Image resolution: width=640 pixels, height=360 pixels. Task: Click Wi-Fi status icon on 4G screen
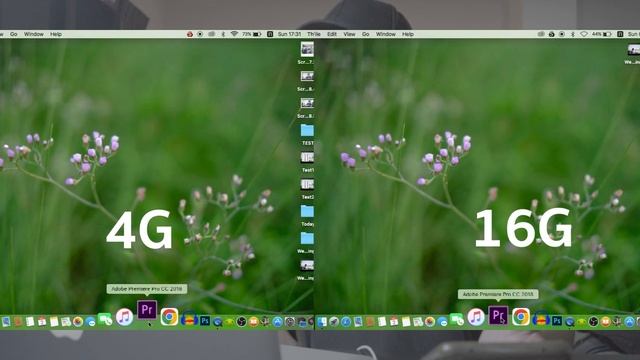coord(234,34)
